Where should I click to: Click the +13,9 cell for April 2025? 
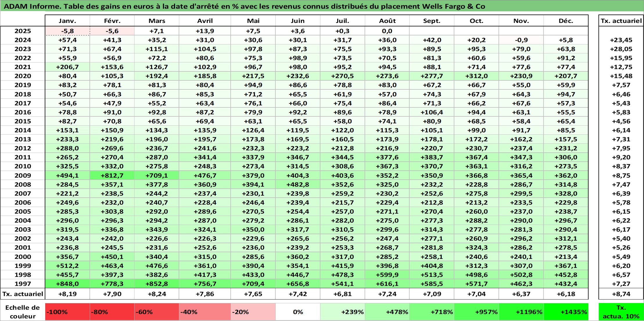(205, 31)
